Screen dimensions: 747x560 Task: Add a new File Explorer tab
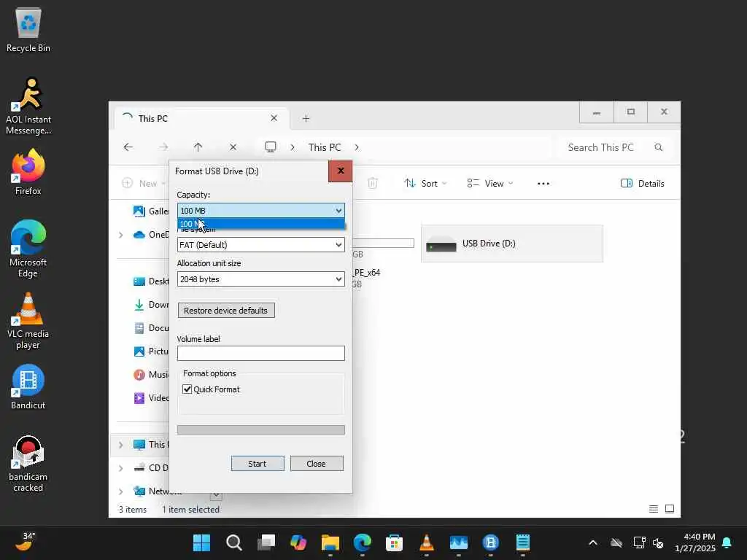(306, 118)
